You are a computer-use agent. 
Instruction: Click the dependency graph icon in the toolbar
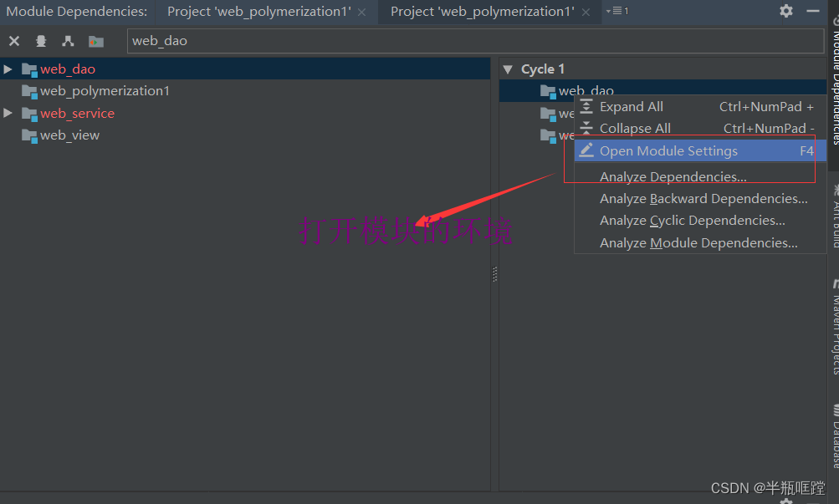click(x=68, y=40)
